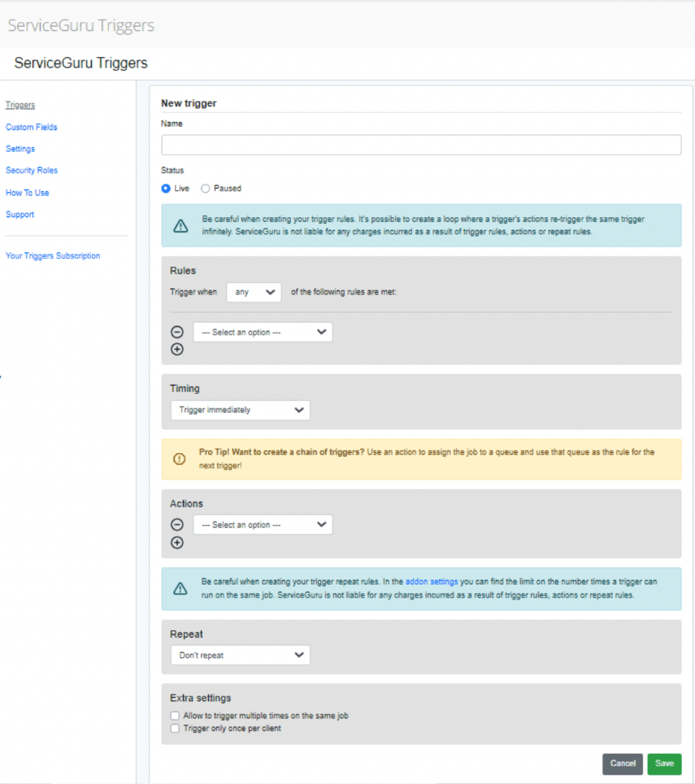This screenshot has width=695, height=784.
Task: Enable Trigger only once per client
Action: coord(175,729)
